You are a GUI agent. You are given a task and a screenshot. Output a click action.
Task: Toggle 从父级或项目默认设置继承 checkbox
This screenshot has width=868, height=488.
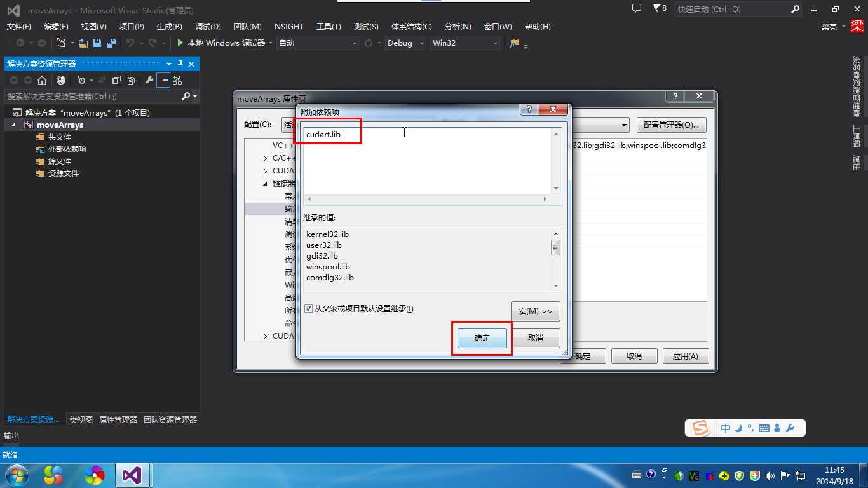pyautogui.click(x=308, y=309)
